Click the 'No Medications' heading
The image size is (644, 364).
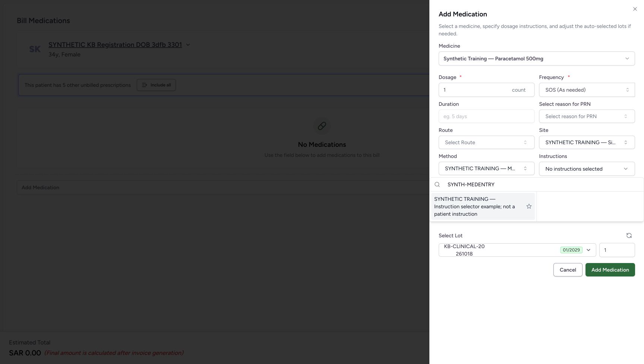(x=322, y=145)
